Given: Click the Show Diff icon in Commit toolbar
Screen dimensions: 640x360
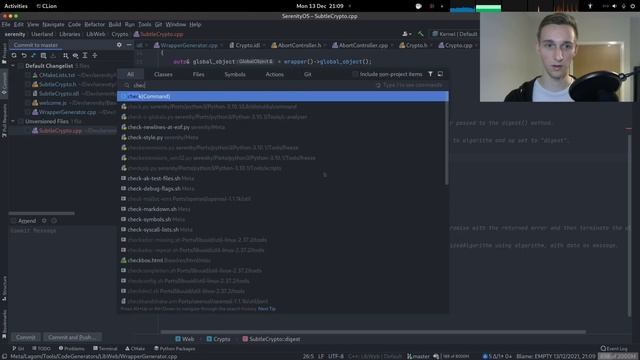Looking at the screenshot, I should (x=33, y=56).
